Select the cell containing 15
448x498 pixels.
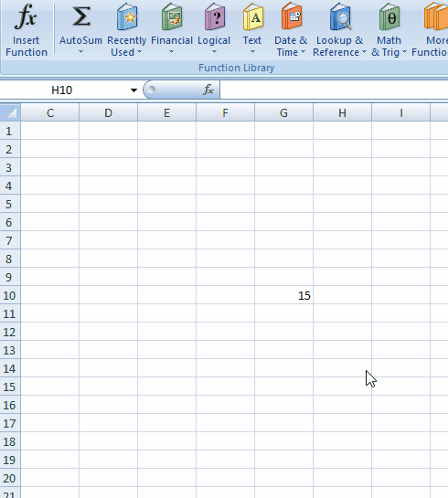pos(283,295)
